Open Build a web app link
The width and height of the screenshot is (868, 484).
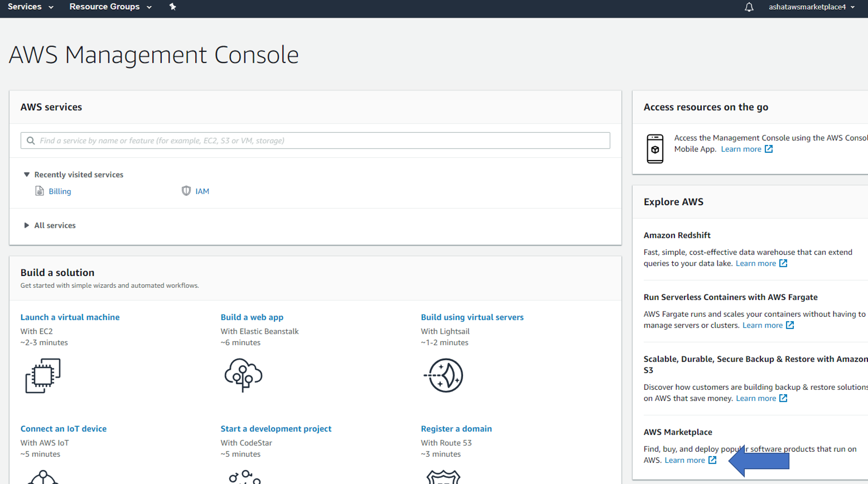(252, 317)
